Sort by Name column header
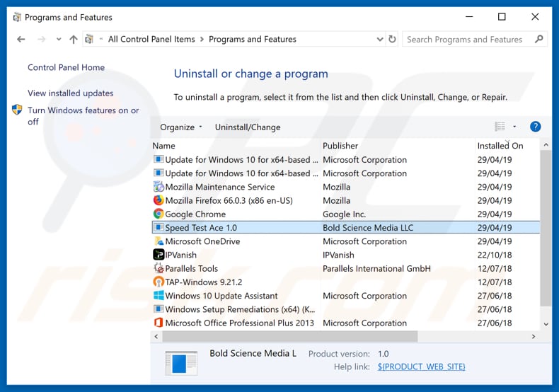Viewport: 559px width, 392px height. 163,146
